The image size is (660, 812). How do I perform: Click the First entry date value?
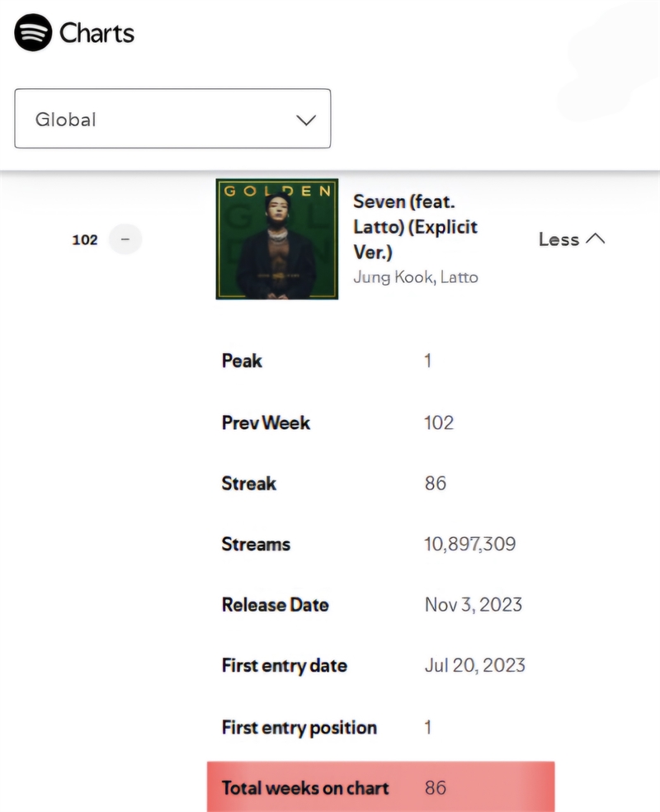pyautogui.click(x=474, y=665)
